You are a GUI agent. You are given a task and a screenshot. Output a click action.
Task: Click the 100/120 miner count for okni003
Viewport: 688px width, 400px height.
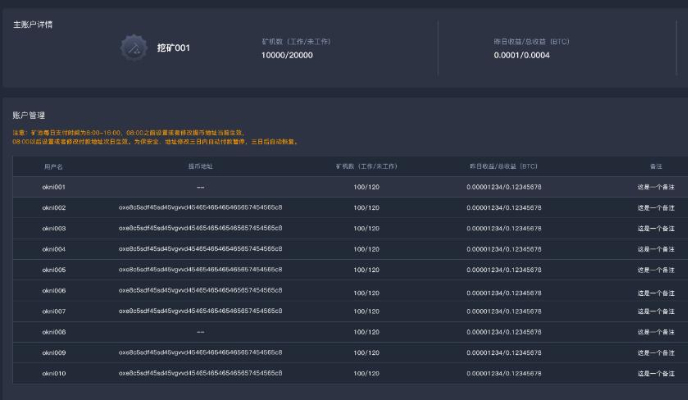[366, 229]
